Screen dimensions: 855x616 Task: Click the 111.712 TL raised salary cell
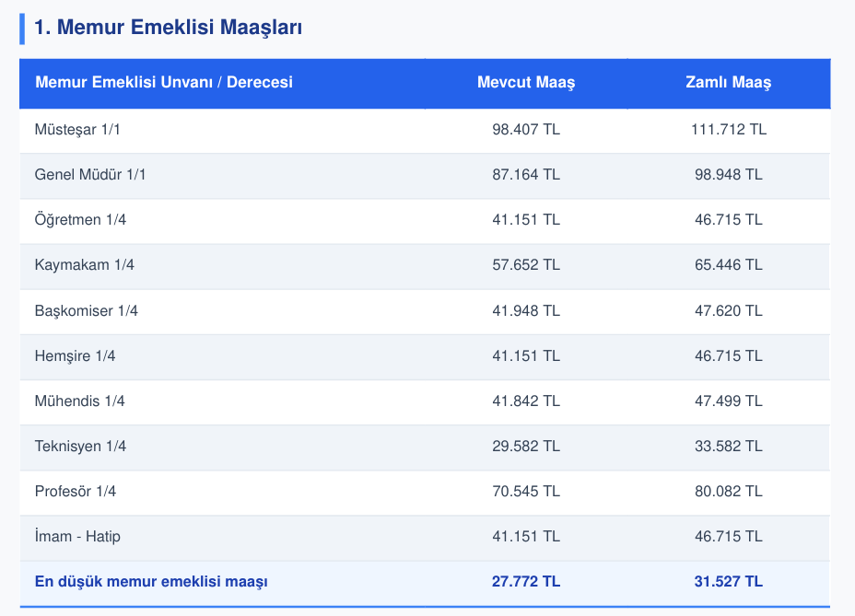click(x=729, y=130)
